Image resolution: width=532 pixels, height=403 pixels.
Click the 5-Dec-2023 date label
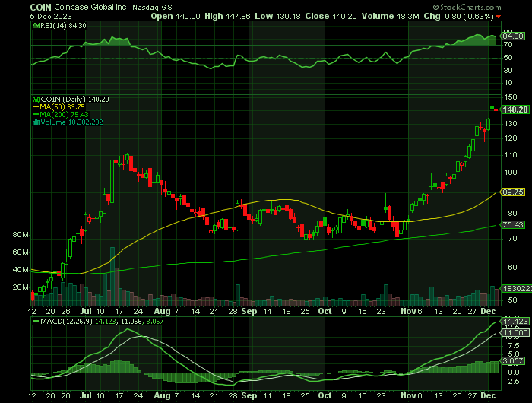(x=51, y=16)
